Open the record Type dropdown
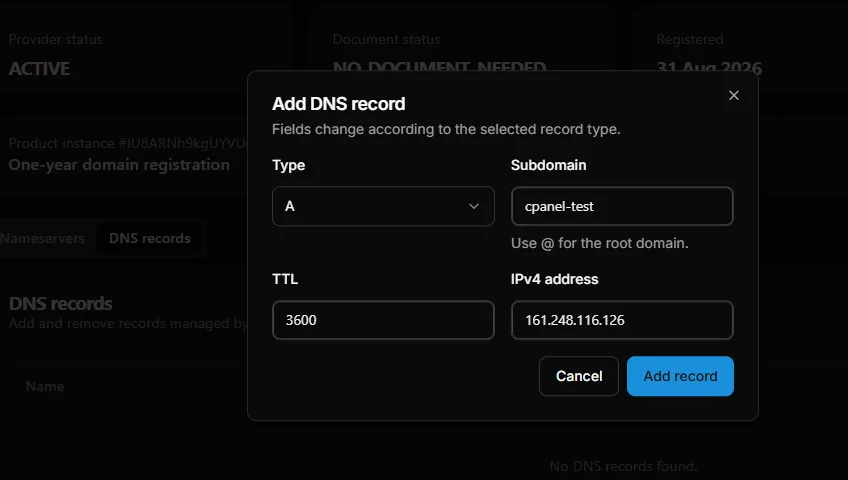This screenshot has height=480, width=848. point(383,206)
